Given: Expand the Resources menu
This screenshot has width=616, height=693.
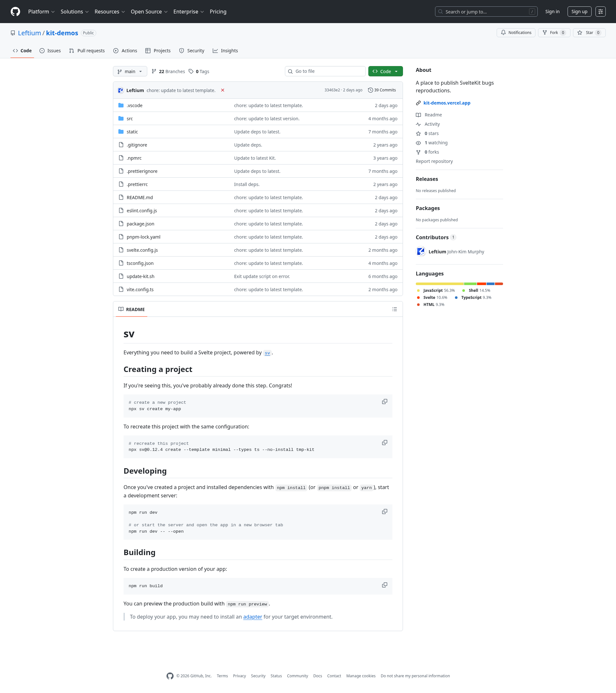Looking at the screenshot, I should [x=110, y=12].
